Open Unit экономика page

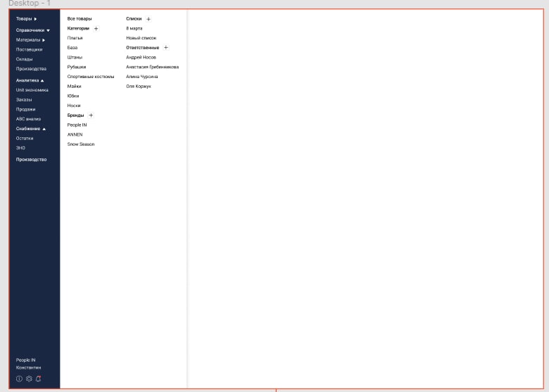32,90
